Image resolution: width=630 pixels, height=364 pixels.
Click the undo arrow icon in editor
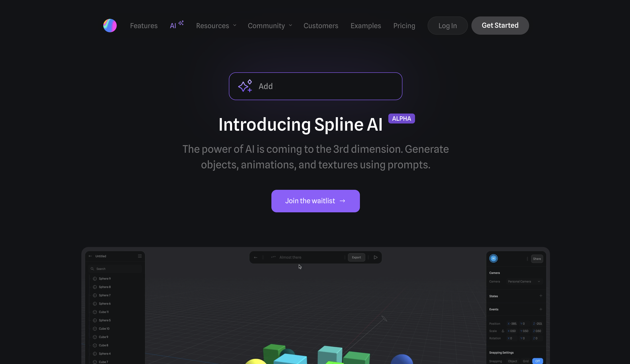[256, 257]
